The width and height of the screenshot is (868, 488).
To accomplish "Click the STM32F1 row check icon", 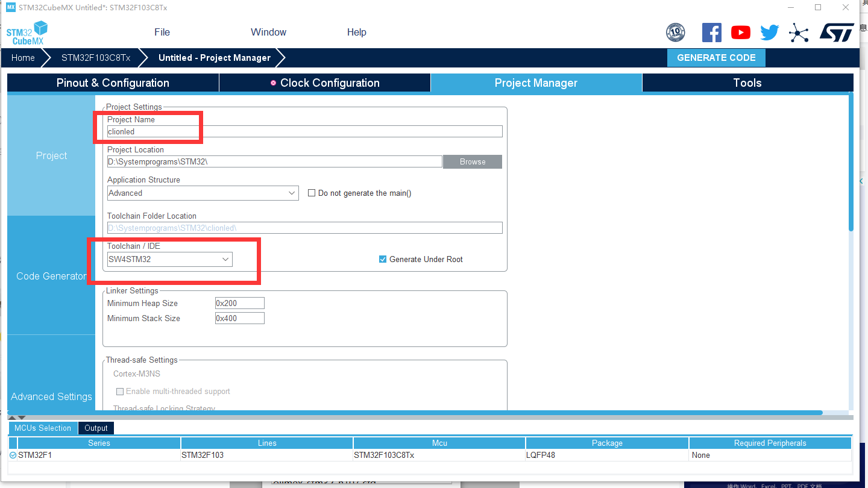I will pos(13,455).
